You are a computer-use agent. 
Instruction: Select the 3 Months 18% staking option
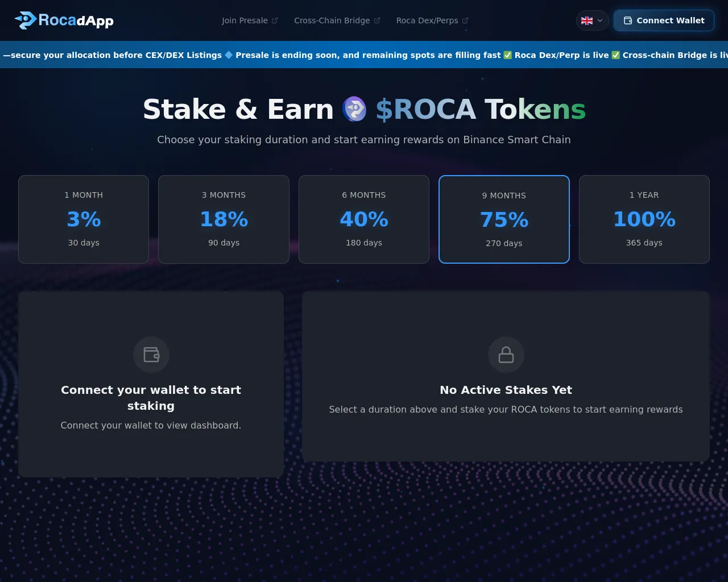tap(224, 219)
